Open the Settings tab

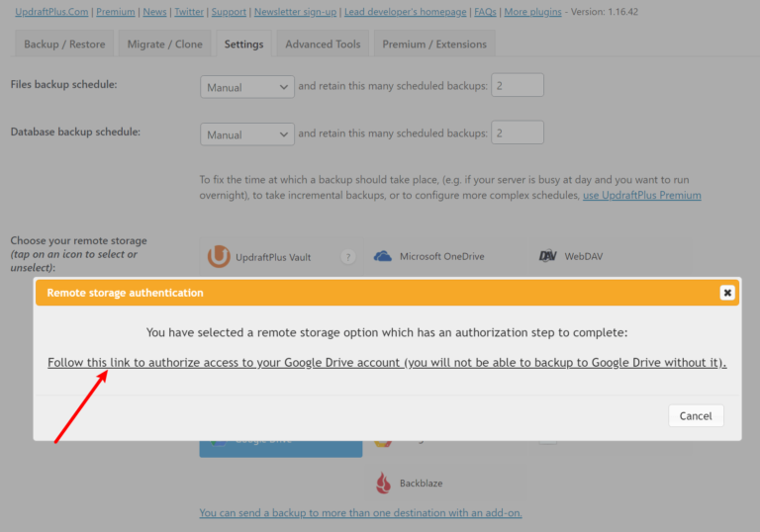[243, 44]
